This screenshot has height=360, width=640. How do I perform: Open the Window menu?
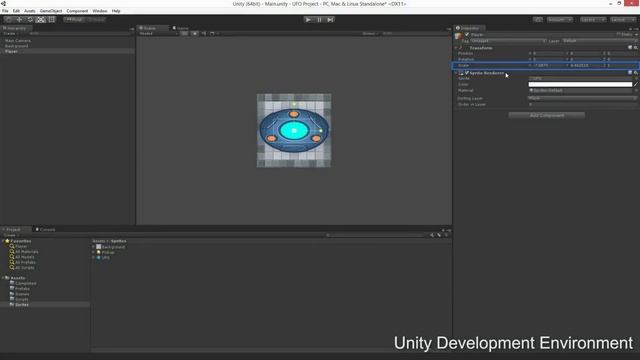click(x=100, y=11)
